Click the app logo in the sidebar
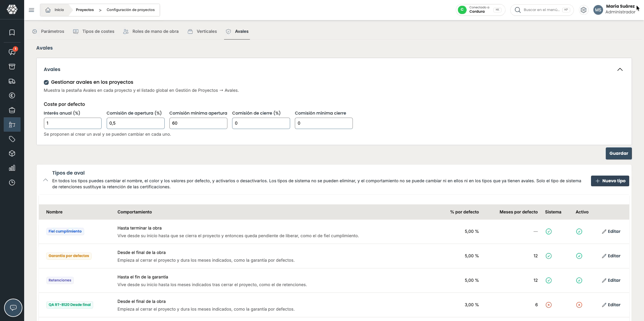 [x=12, y=9]
